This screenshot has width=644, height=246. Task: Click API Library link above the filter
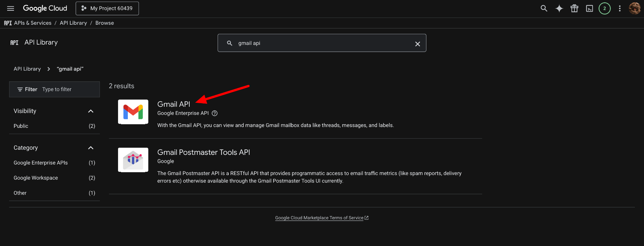tap(27, 69)
